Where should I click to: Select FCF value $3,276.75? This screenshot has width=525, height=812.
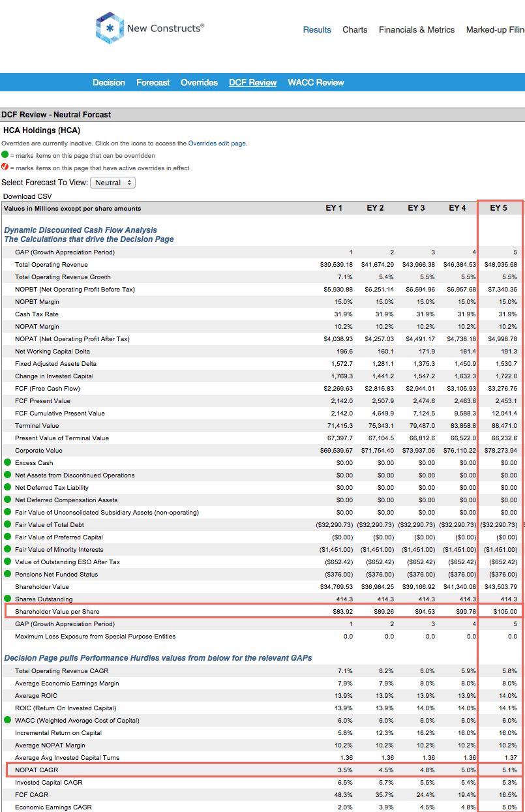coord(504,389)
